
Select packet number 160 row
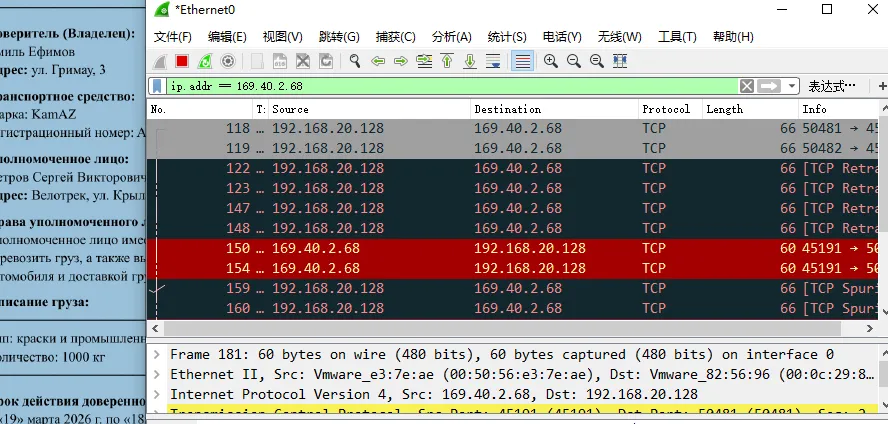click(x=513, y=309)
